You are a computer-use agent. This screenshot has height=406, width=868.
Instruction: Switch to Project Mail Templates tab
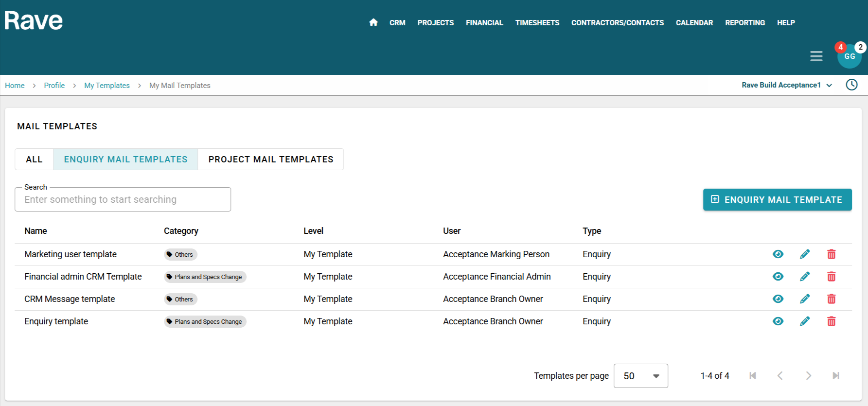coord(270,159)
